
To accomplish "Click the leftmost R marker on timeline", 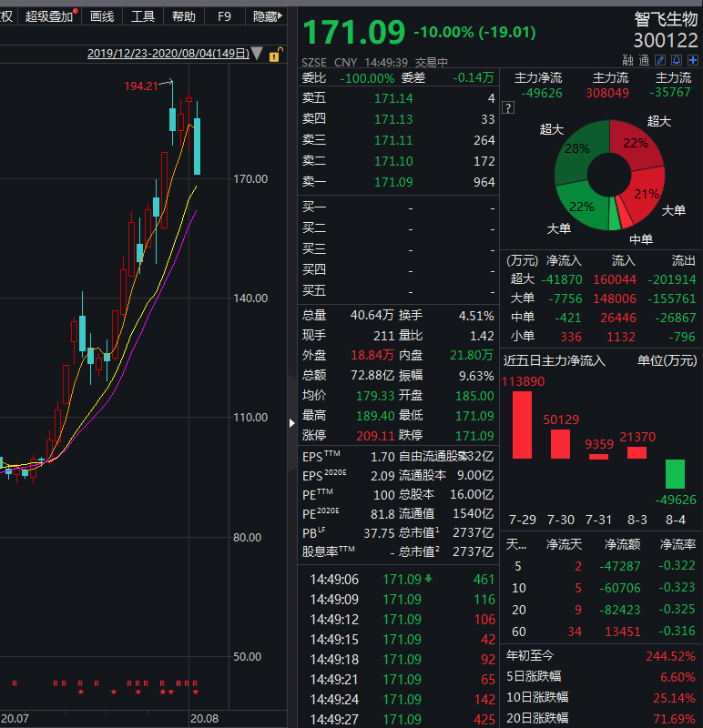I will click(14, 682).
